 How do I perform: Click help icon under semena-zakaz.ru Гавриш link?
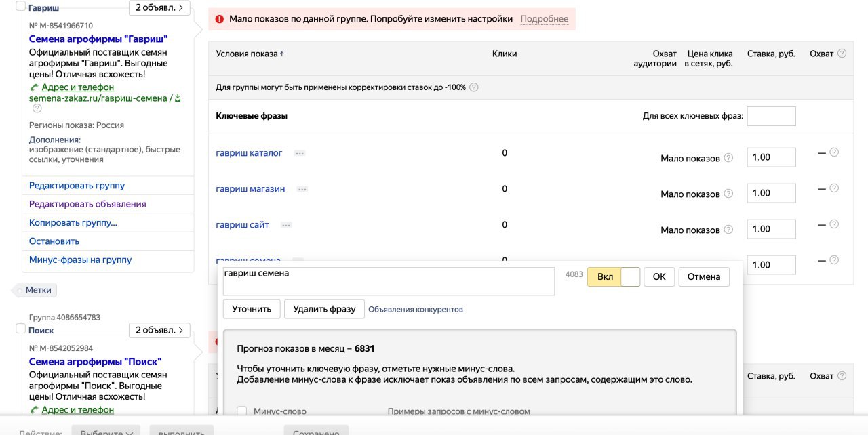(37, 108)
